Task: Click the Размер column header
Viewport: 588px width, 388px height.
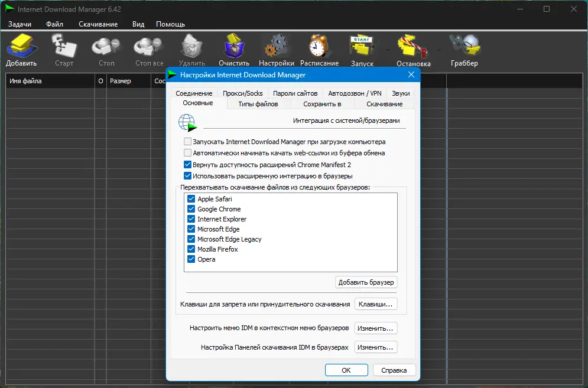Action: click(128, 81)
